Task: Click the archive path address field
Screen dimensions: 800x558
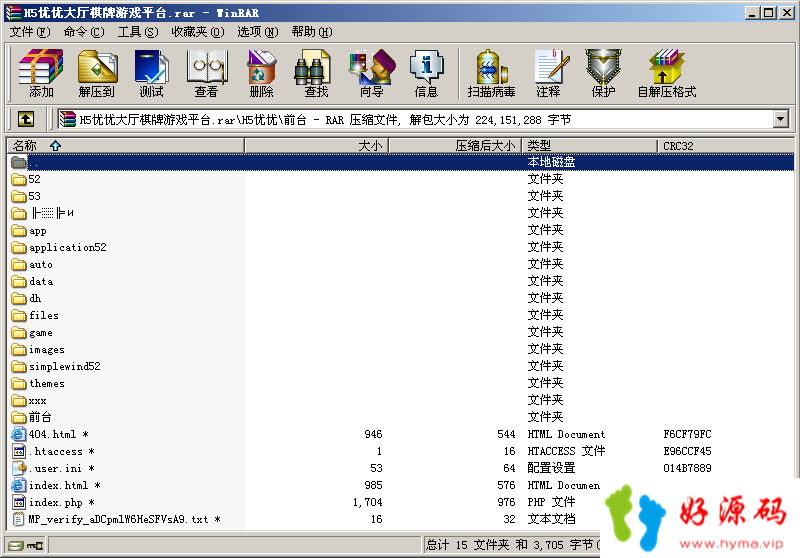Action: coord(415,119)
